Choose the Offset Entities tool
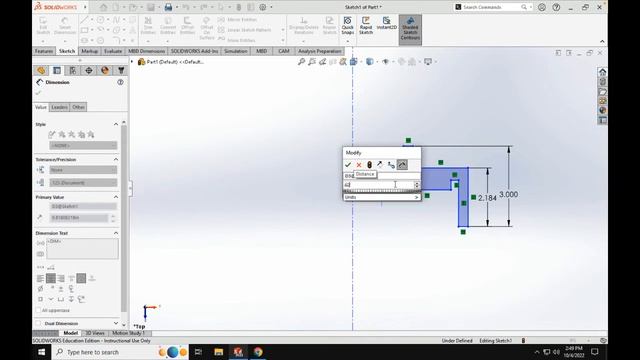 [x=187, y=26]
